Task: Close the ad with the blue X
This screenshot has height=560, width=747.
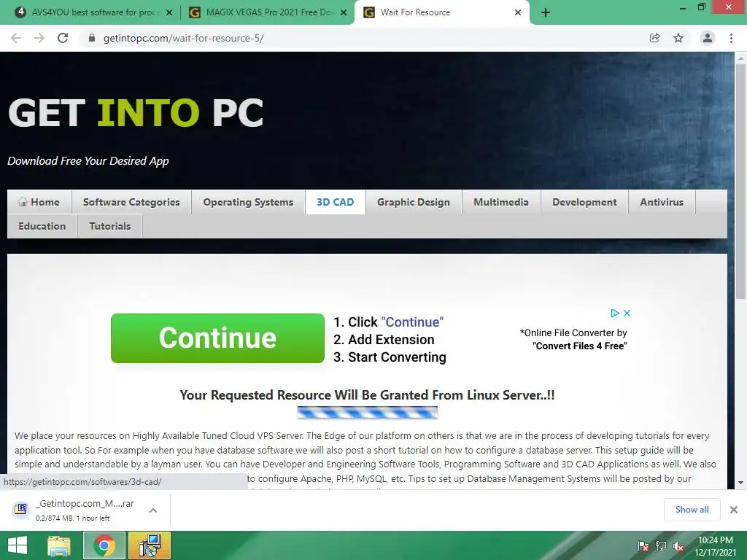Action: point(627,313)
